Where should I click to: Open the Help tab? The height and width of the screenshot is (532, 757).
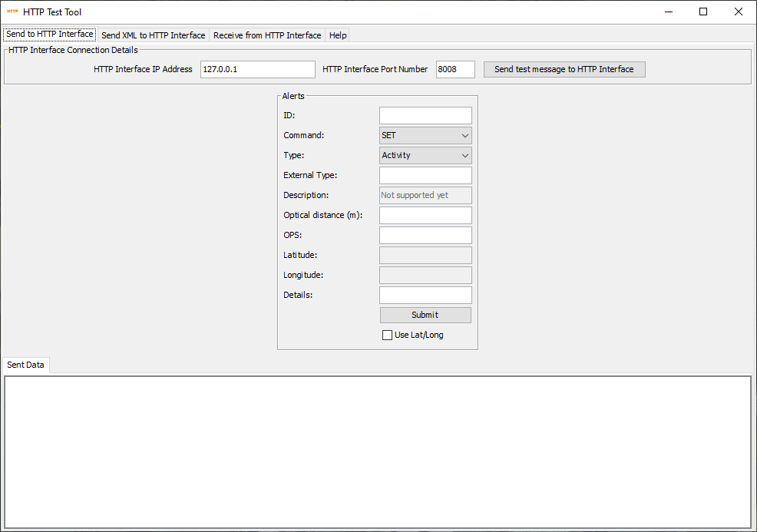[337, 35]
